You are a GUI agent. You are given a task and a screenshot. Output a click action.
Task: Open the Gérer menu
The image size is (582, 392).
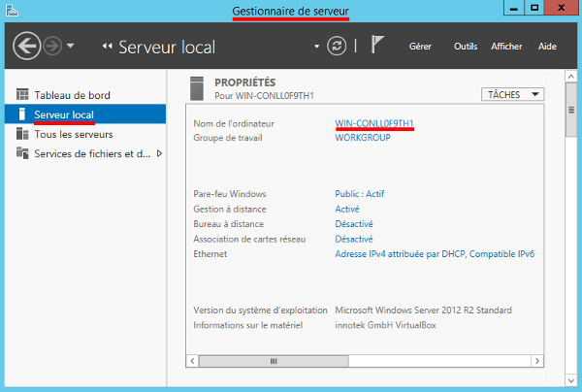coord(420,47)
